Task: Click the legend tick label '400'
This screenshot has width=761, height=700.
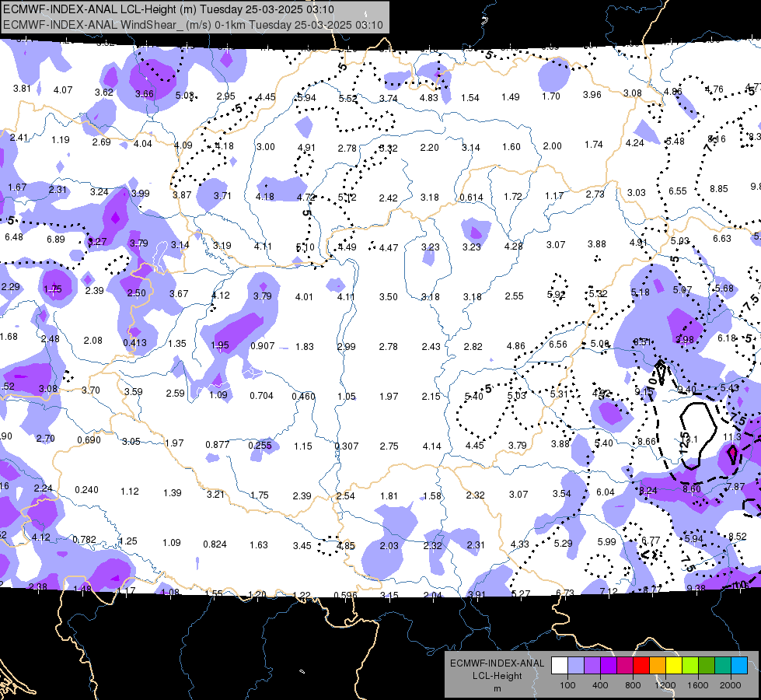Action: (x=600, y=685)
